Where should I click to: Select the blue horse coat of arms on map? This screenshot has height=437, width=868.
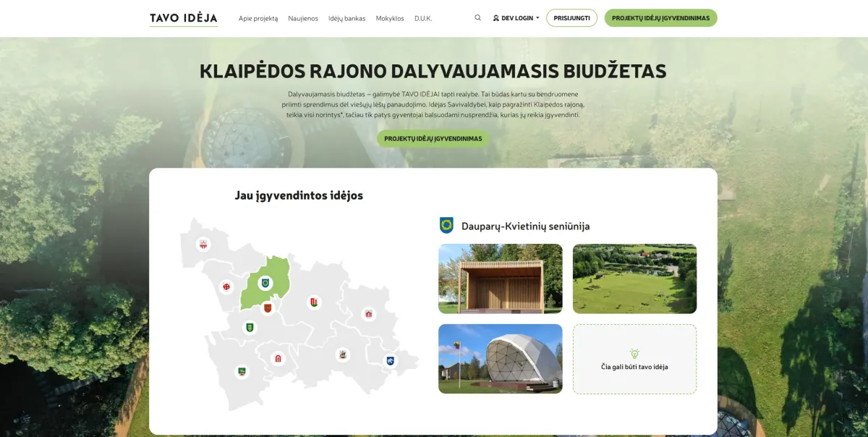coord(391,360)
